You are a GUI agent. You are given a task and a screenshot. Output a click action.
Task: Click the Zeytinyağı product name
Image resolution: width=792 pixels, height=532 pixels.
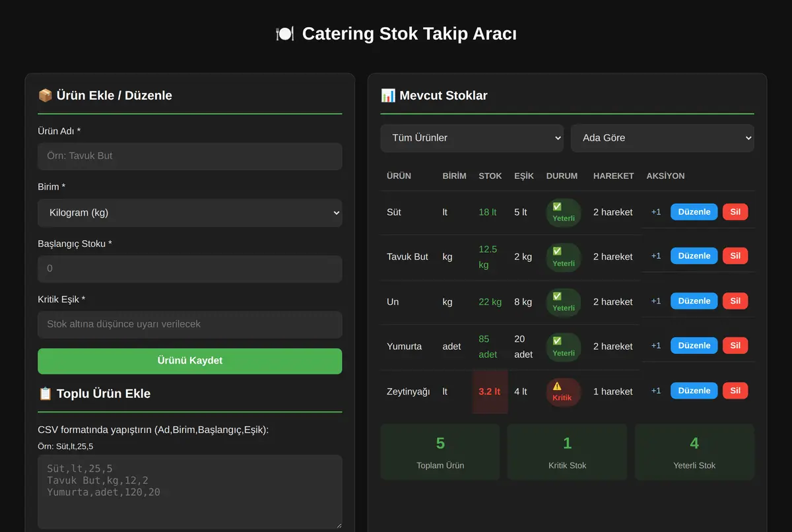coord(408,392)
